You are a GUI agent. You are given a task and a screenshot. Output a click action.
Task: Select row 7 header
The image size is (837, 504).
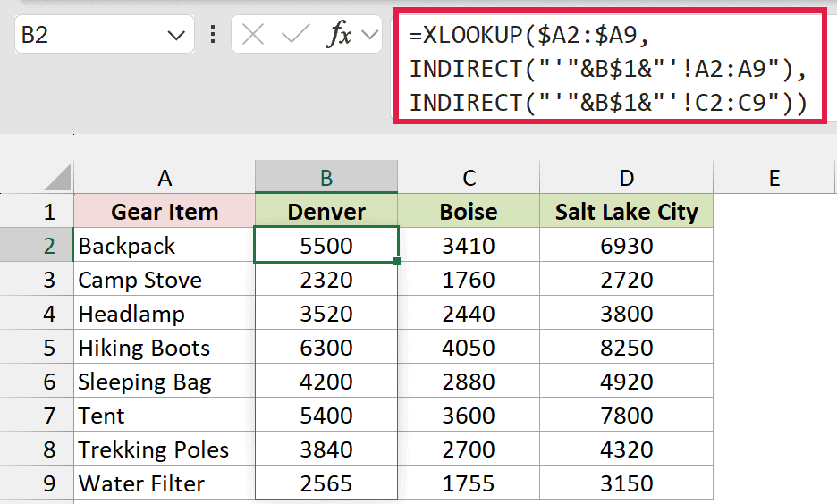(37, 415)
